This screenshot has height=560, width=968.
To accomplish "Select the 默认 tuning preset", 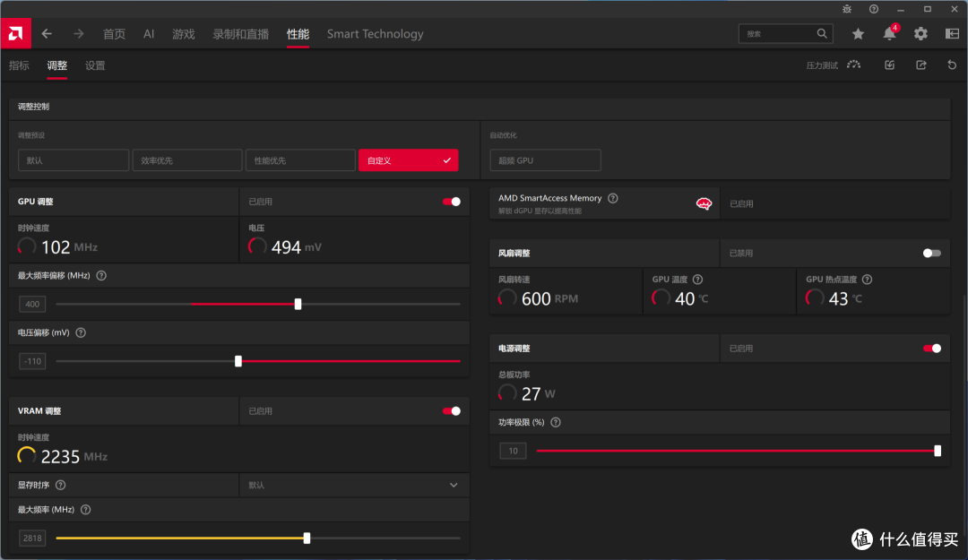I will click(x=73, y=159).
